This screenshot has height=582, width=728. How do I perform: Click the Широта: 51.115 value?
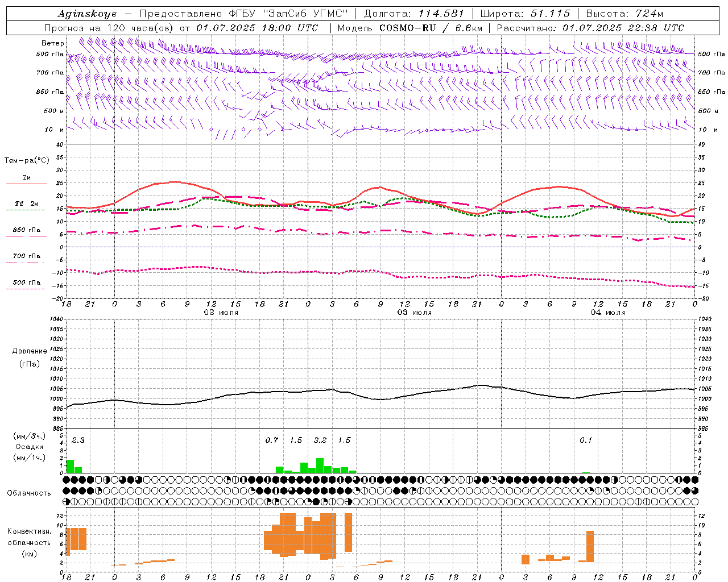(525, 14)
